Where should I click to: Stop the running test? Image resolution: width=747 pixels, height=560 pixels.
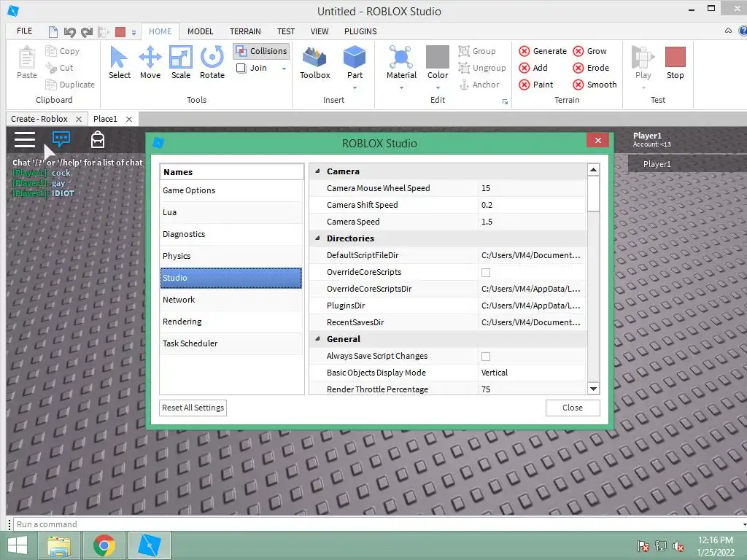675,63
